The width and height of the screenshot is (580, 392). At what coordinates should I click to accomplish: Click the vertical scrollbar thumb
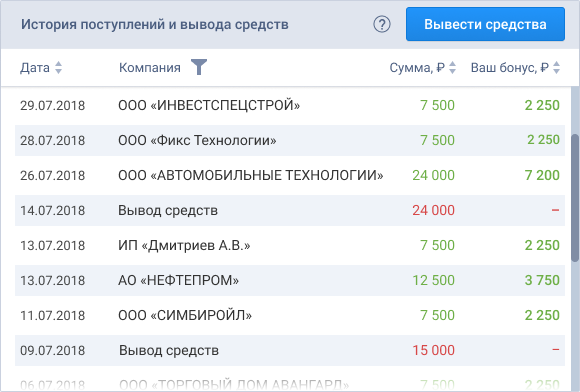pyautogui.click(x=575, y=198)
